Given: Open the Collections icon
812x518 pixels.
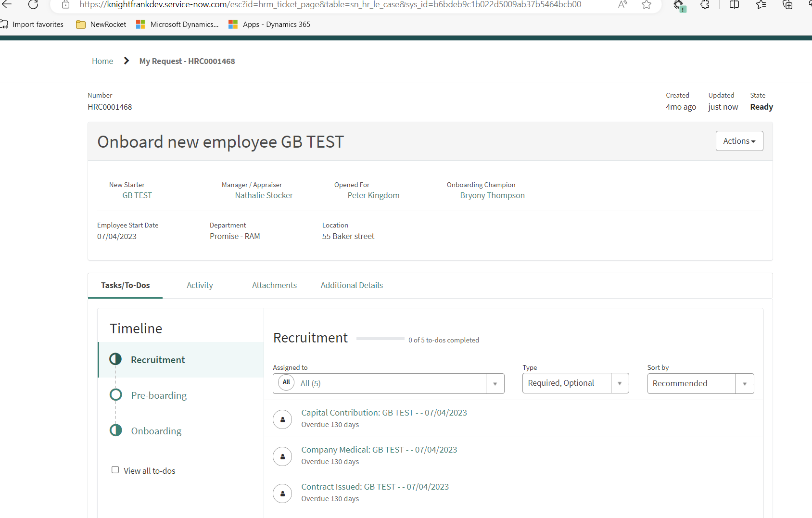Looking at the screenshot, I should [787, 5].
